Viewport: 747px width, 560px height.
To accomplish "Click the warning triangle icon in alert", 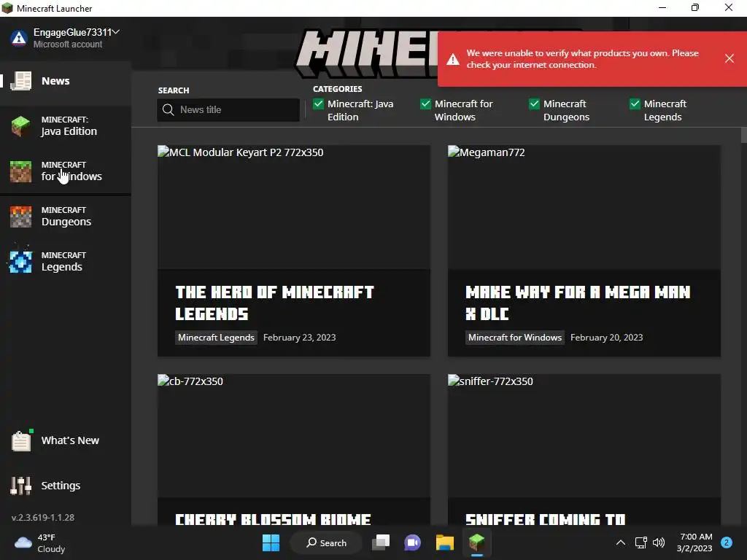I will coord(453,59).
